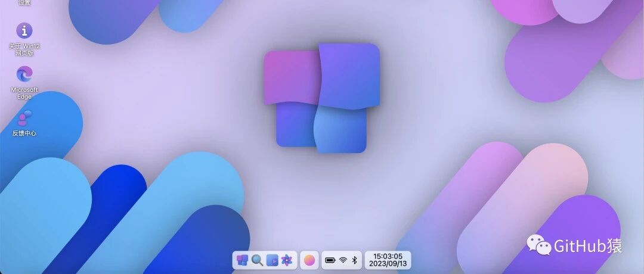Viewport: 644px width, 274px height.
Task: Open Search with the magnifier icon
Action: [x=257, y=260]
